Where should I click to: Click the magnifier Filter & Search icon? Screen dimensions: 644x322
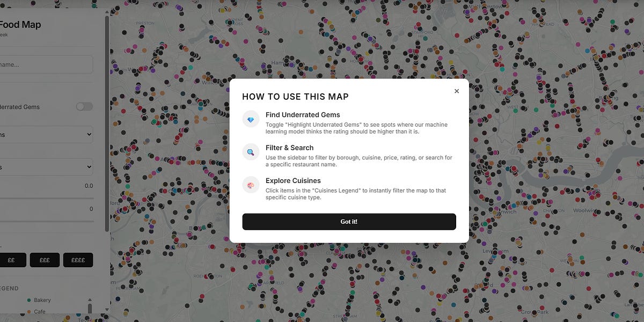[x=251, y=152]
